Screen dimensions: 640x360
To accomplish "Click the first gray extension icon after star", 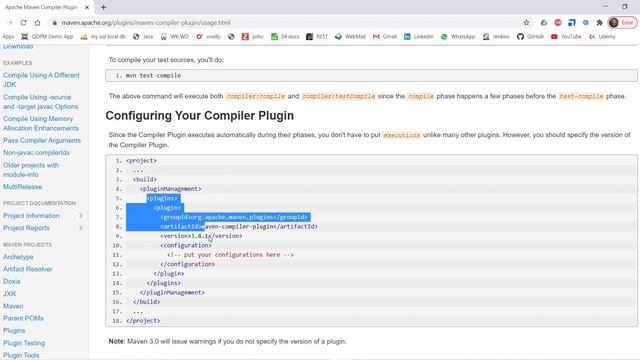I will [x=544, y=22].
